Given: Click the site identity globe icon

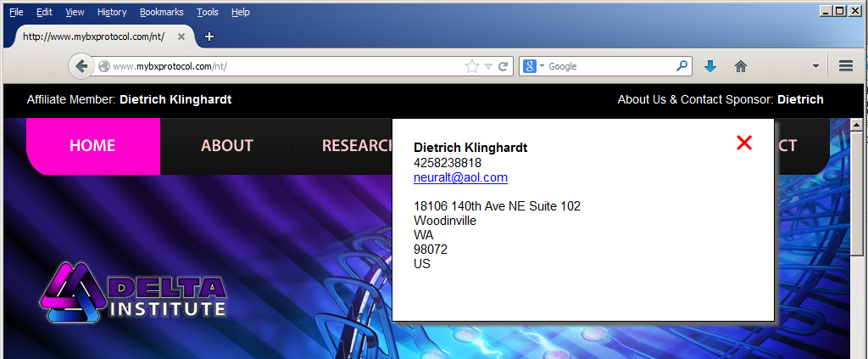Looking at the screenshot, I should coord(104,66).
